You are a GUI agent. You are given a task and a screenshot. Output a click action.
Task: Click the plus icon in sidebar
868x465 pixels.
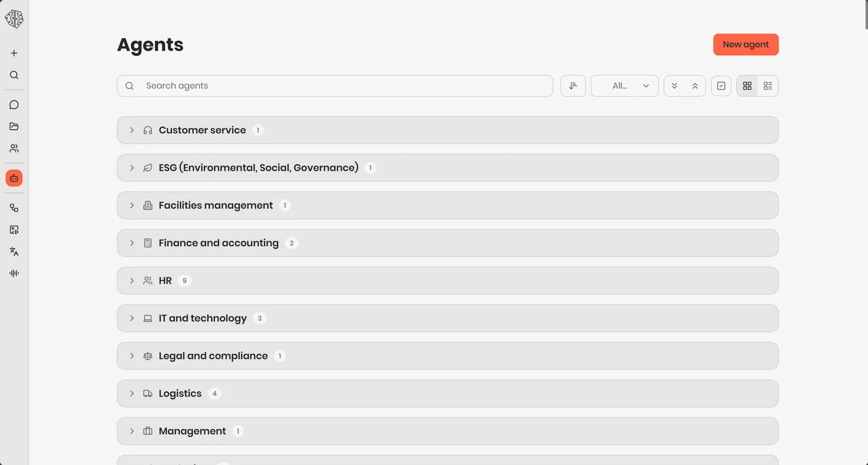[14, 53]
